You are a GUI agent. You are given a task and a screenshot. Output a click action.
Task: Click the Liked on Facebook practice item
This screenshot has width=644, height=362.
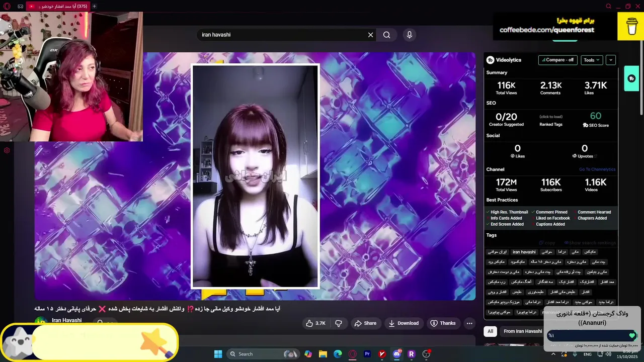click(551, 218)
